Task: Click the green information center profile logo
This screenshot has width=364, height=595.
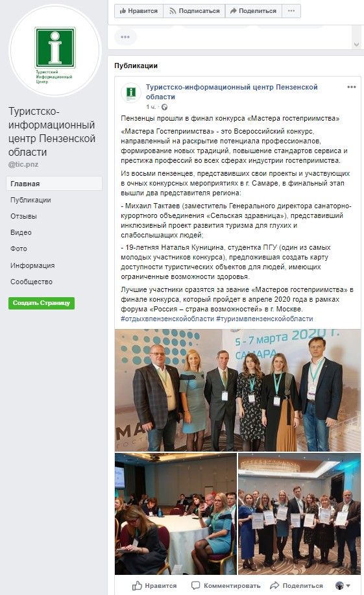Action: click(x=55, y=50)
